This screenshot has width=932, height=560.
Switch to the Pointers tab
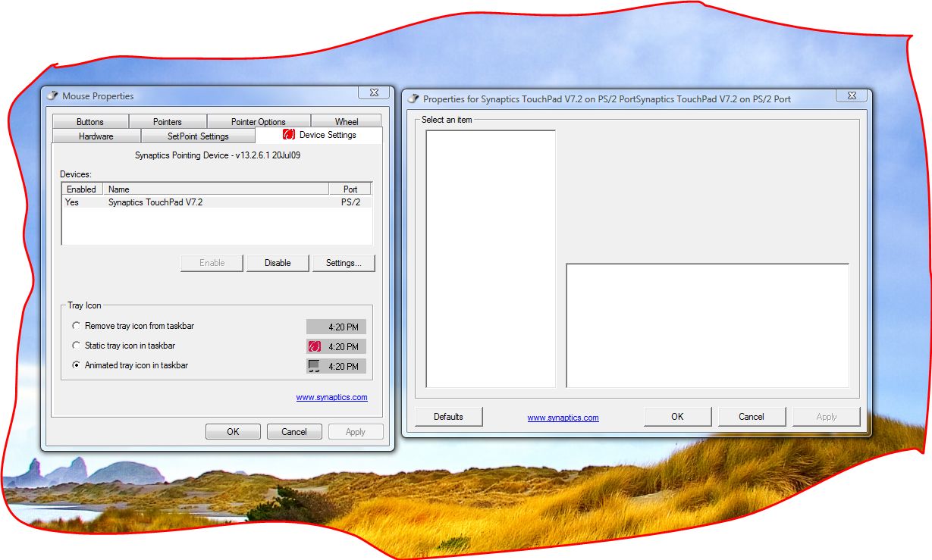coord(168,121)
